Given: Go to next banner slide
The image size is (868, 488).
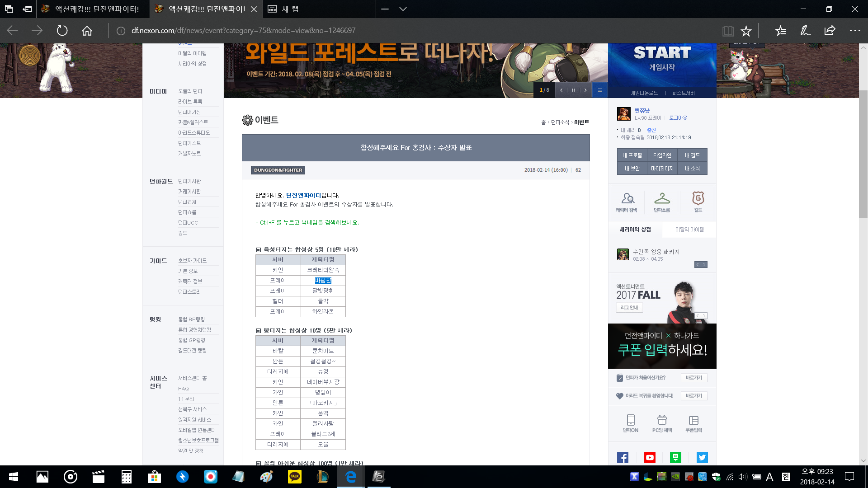Looking at the screenshot, I should (585, 90).
